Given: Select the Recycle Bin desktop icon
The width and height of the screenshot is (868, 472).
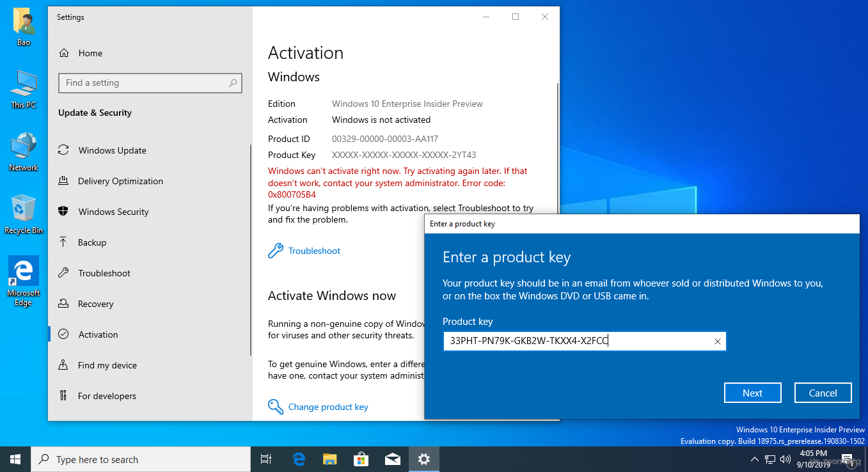Looking at the screenshot, I should coord(24,215).
